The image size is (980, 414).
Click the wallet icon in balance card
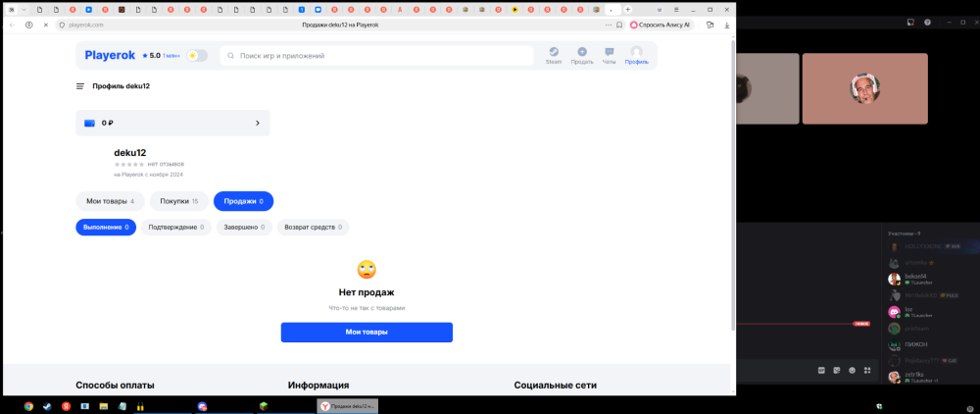click(x=89, y=124)
